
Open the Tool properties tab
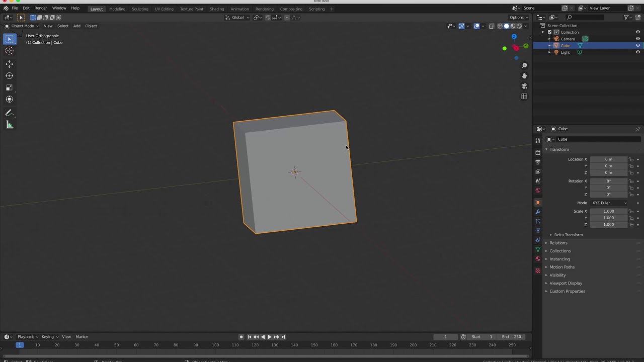[x=538, y=141]
